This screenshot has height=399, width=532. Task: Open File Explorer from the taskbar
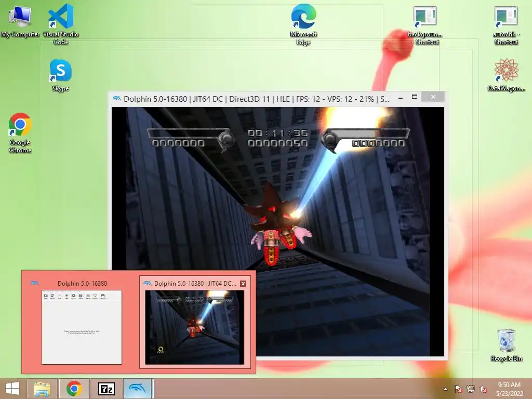click(42, 389)
